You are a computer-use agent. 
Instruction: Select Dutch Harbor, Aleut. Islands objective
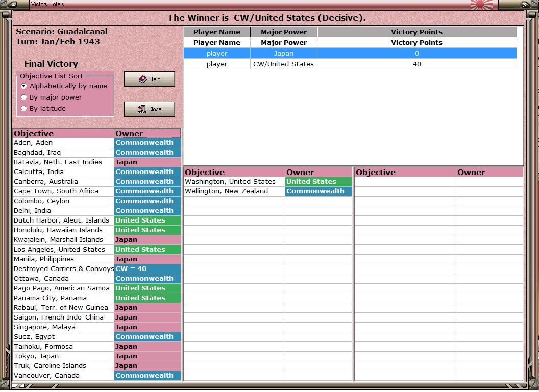(x=63, y=220)
